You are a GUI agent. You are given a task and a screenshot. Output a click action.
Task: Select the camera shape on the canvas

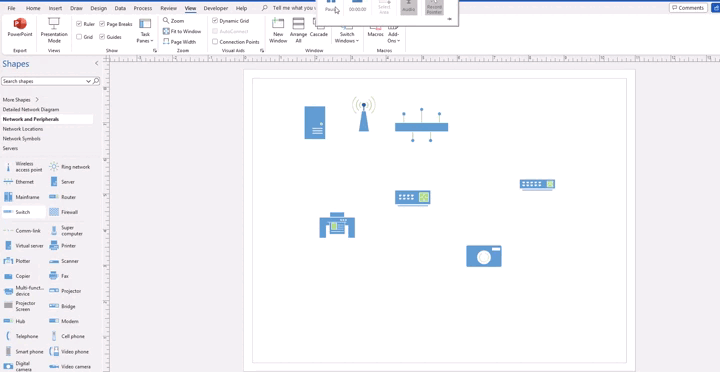(484, 256)
